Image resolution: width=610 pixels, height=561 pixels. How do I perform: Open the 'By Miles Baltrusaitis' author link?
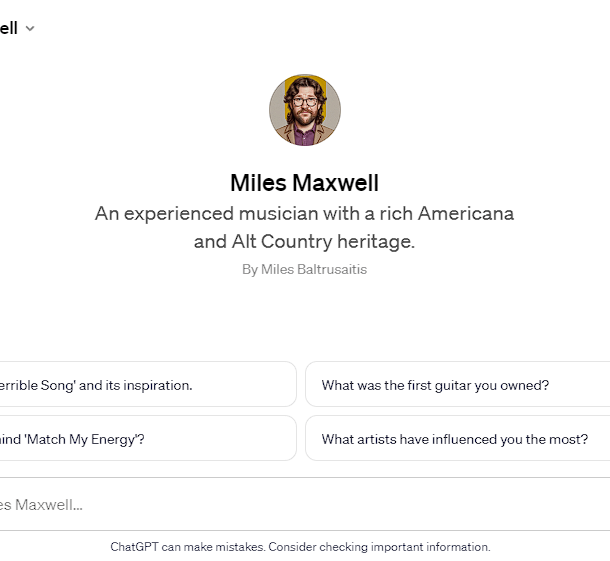click(304, 269)
